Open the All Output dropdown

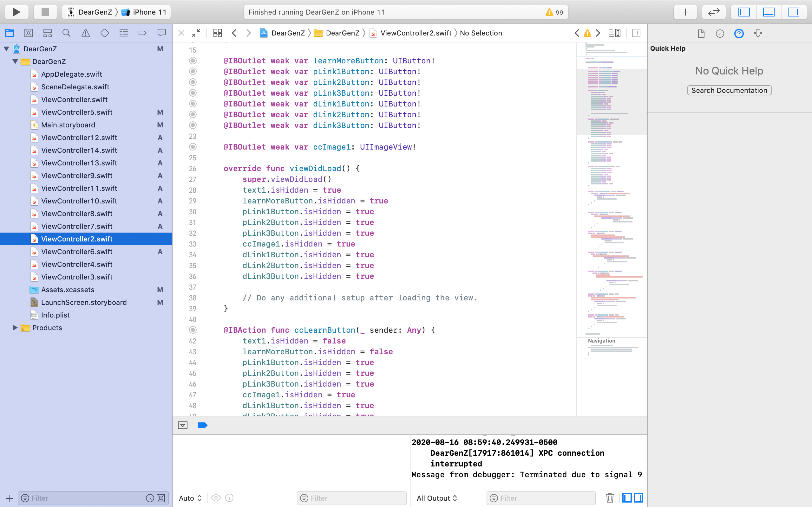(436, 498)
